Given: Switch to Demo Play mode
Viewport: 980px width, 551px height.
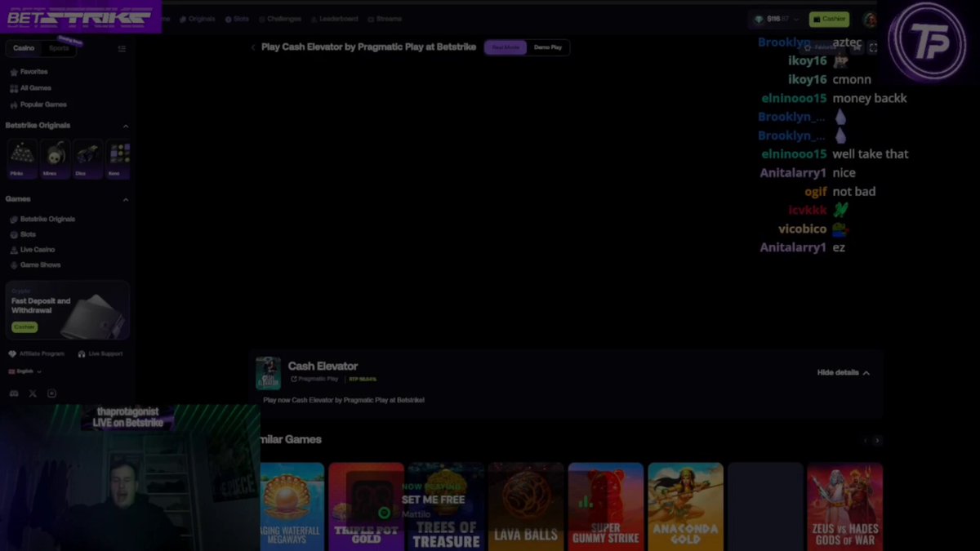Looking at the screenshot, I should point(548,47).
